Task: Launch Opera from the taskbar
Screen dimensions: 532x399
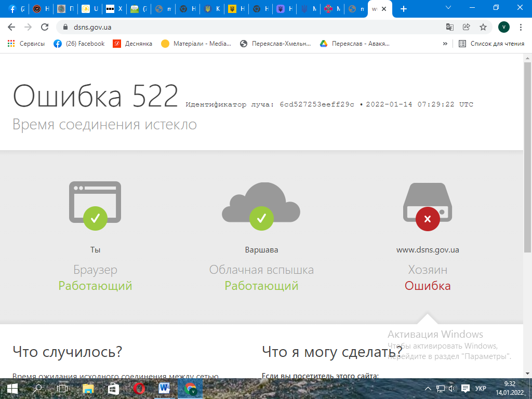Action: pyautogui.click(x=139, y=389)
